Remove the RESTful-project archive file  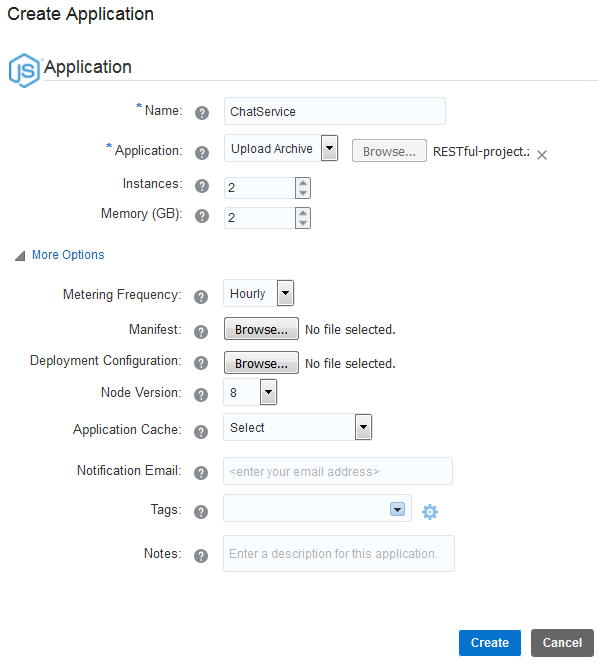pyautogui.click(x=542, y=155)
